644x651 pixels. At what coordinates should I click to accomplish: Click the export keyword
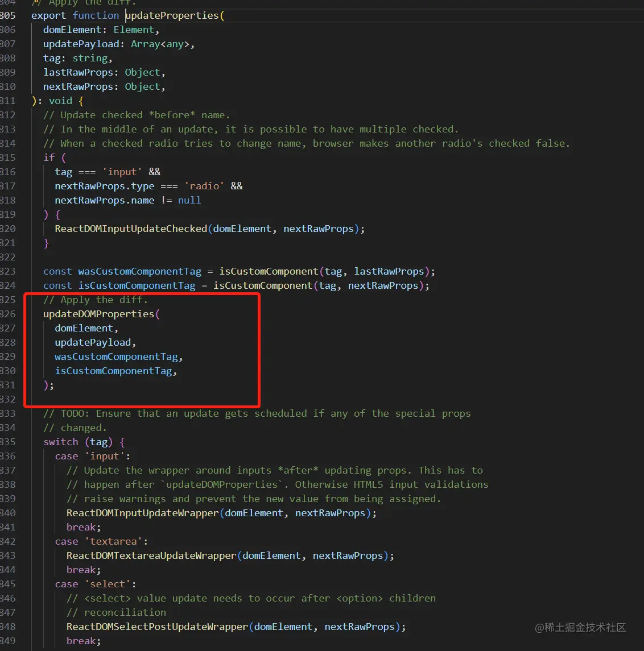(x=48, y=15)
